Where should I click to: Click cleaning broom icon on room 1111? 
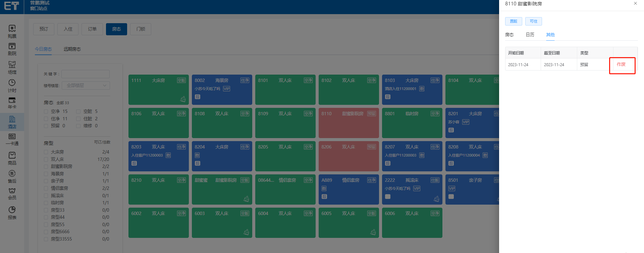183,99
